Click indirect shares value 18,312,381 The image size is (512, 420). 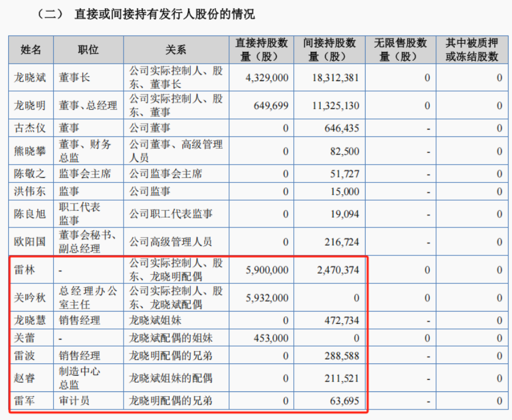[x=336, y=78]
